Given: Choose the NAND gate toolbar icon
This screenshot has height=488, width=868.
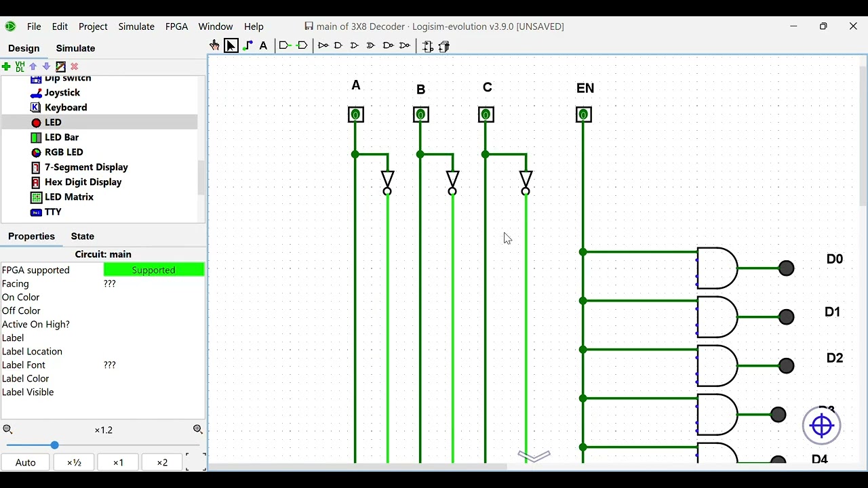Looking at the screenshot, I should 388,45.
